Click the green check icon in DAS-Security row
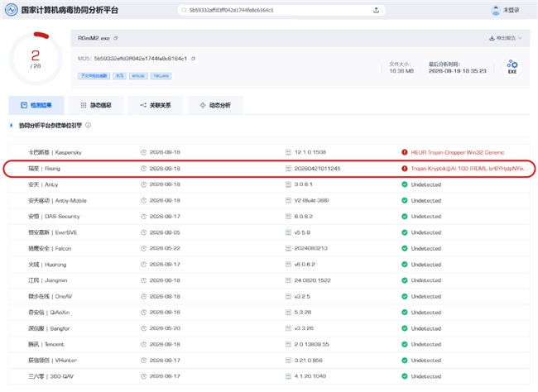The height and width of the screenshot is (392, 538). pos(405,217)
